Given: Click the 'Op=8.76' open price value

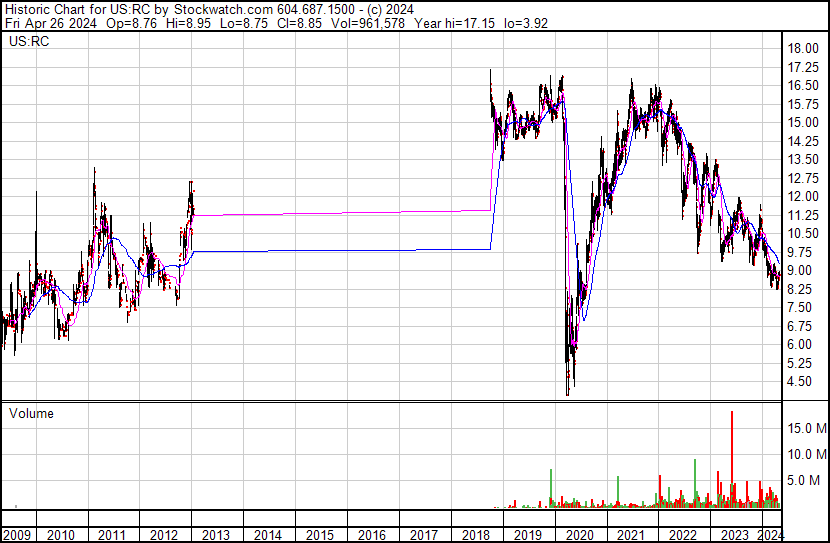Looking at the screenshot, I should tap(131, 23).
